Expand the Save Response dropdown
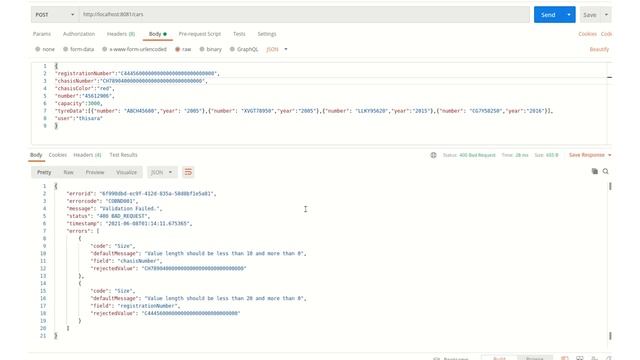Viewport: 640px width, 360px height. (590, 155)
